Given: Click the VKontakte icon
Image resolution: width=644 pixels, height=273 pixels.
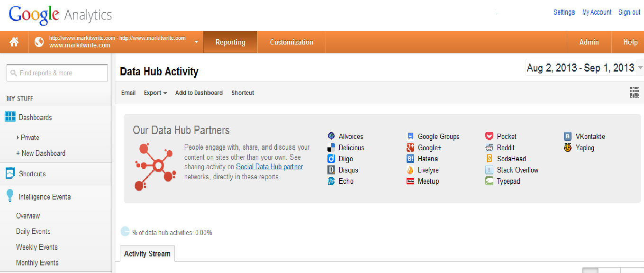Looking at the screenshot, I should coord(568,136).
